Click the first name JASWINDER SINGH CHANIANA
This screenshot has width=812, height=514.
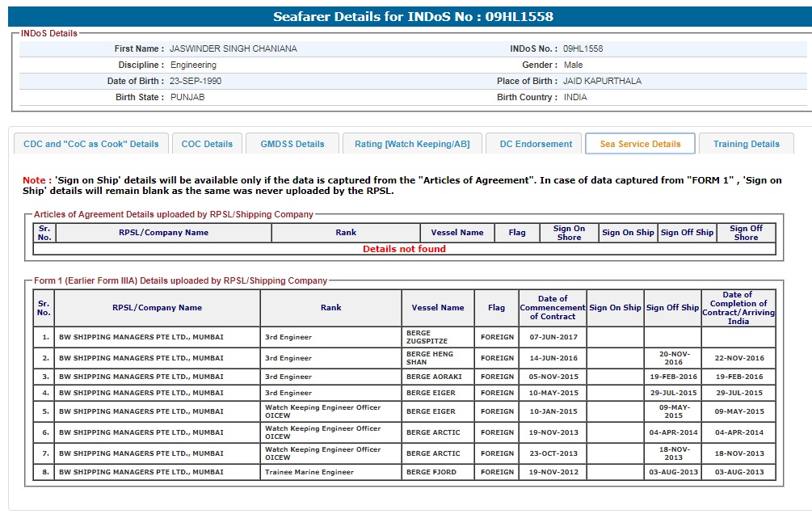pos(233,48)
